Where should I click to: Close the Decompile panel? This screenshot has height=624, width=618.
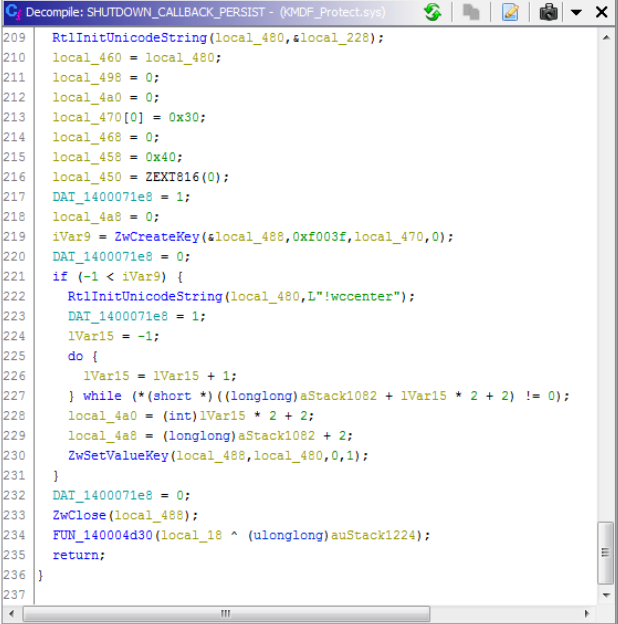[601, 12]
